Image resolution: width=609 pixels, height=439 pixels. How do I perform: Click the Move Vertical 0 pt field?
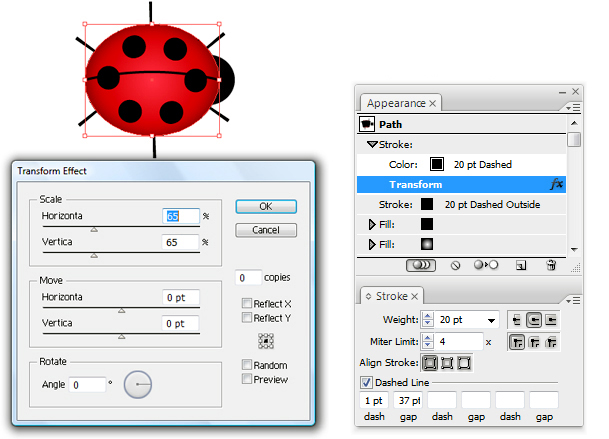tap(180, 324)
